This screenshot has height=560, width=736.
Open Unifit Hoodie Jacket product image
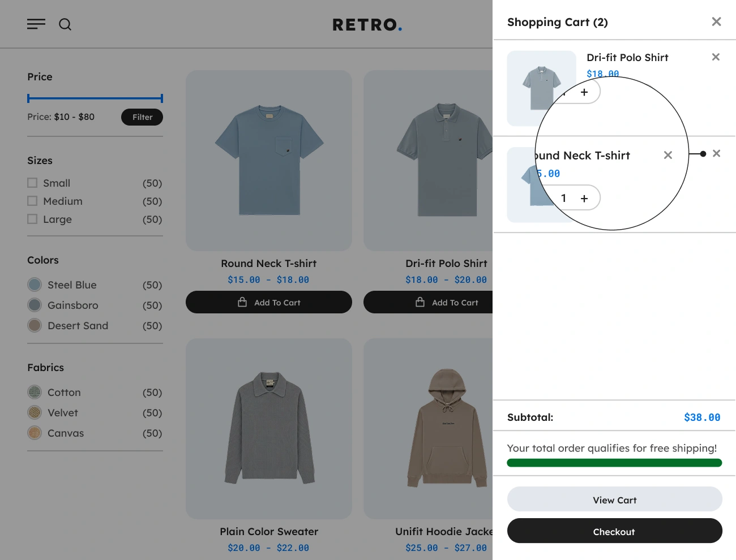click(x=428, y=429)
